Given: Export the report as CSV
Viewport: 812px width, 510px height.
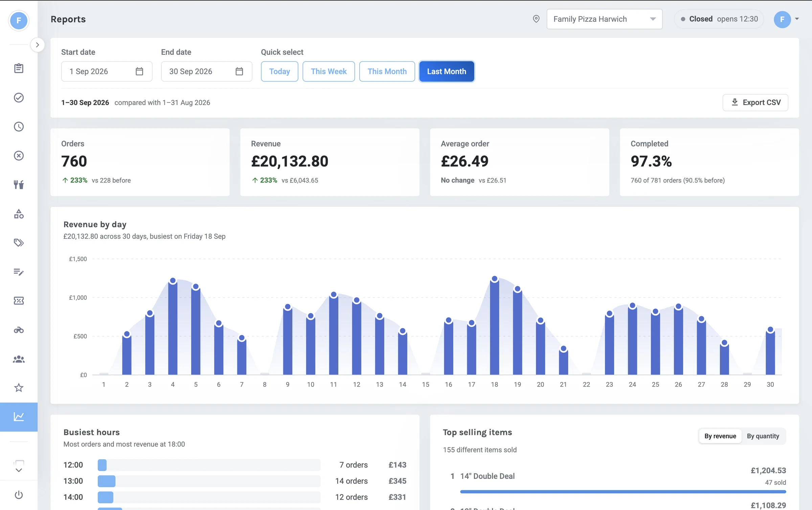Looking at the screenshot, I should click(x=755, y=103).
